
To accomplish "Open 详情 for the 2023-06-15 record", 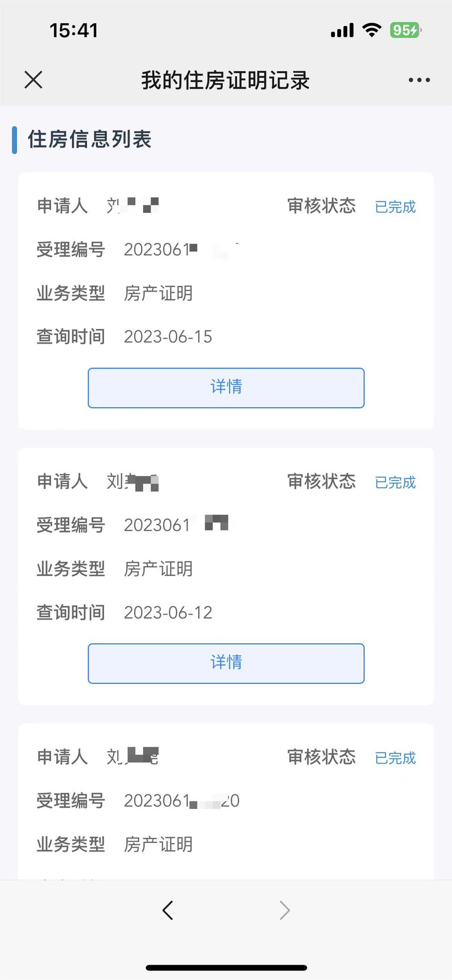I will point(226,387).
